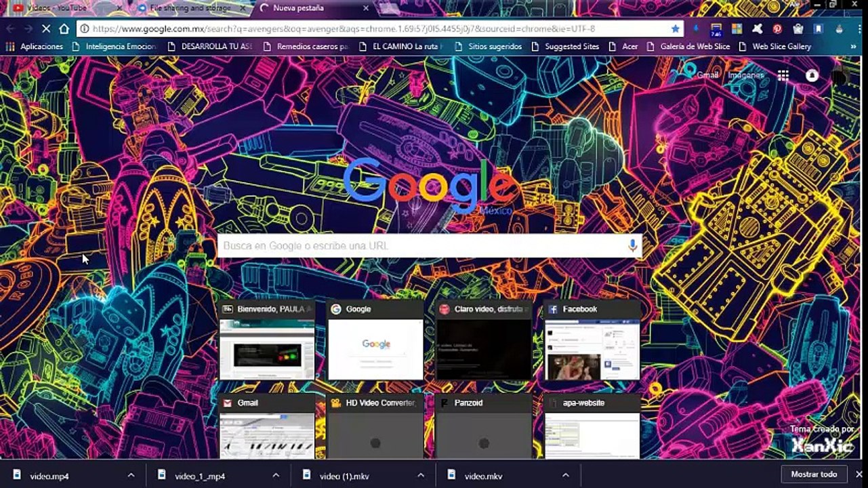868x488 pixels.
Task: Open the Facebook thumbnail
Action: (592, 340)
